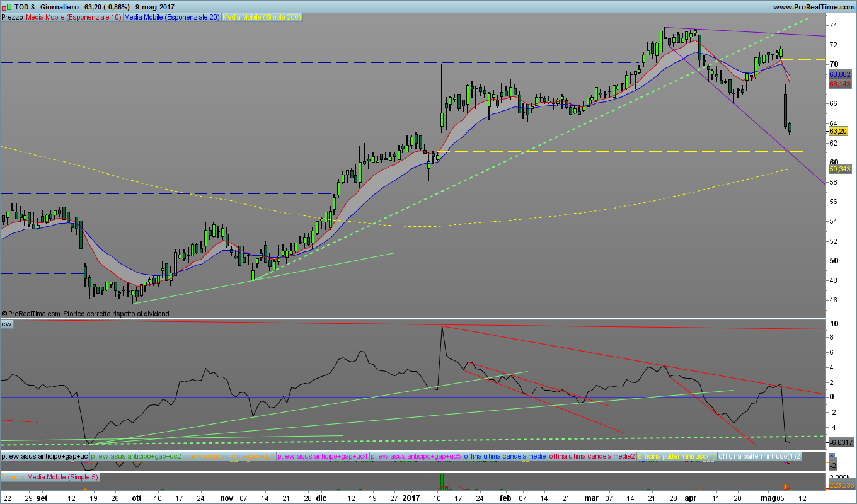Click the 2017 year marker on time axis
The height and width of the screenshot is (504, 857).
point(410,498)
